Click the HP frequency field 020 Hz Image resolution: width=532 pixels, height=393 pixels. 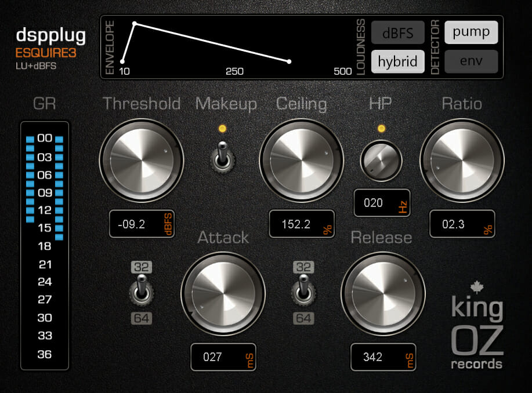click(x=382, y=203)
